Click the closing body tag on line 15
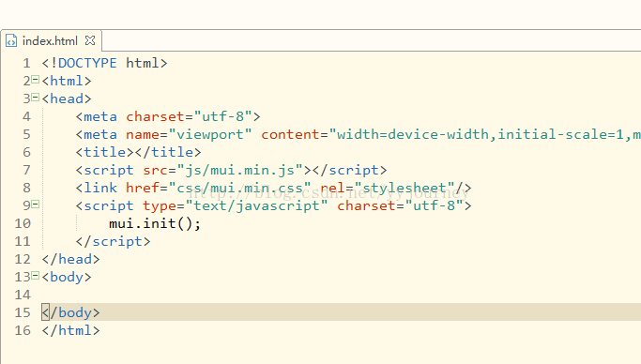Viewport: 641px width, 364px height. (70, 312)
